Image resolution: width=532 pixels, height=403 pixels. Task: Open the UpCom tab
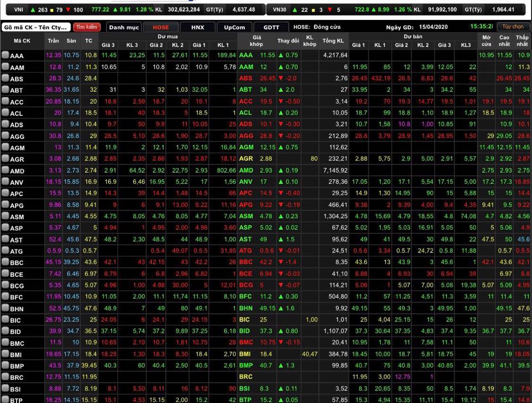[234, 27]
